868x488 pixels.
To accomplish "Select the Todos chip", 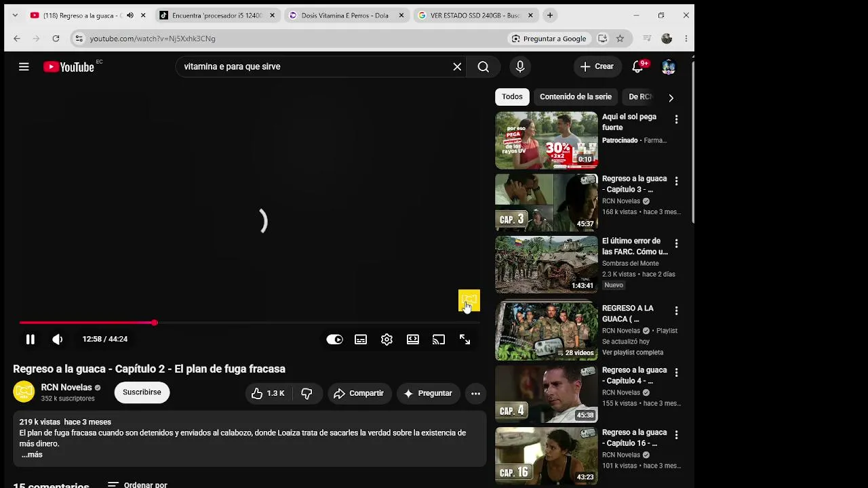I will point(512,97).
